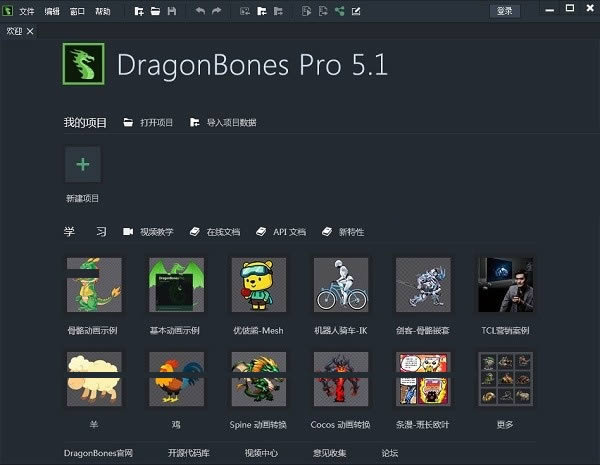Screen dimensions: 600x465
Task: Open 新特性 new features link
Action: pyautogui.click(x=343, y=232)
